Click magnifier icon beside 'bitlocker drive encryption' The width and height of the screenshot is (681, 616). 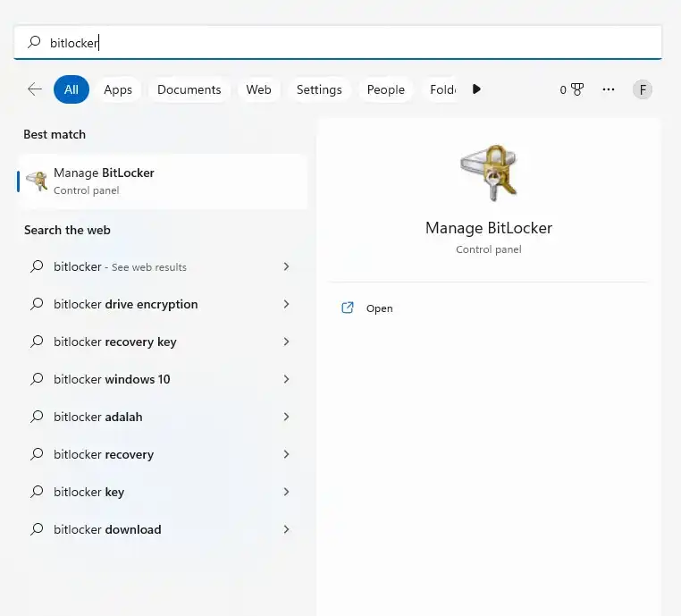[x=37, y=304]
